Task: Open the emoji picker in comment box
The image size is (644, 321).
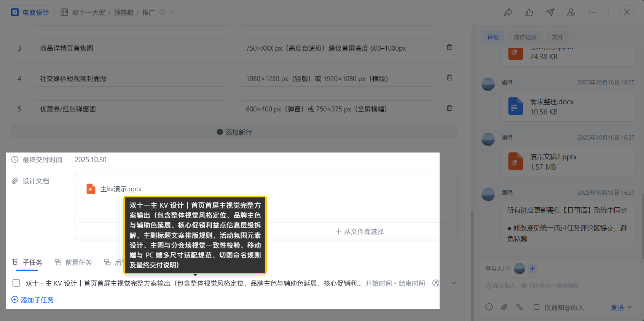Action: [489, 307]
